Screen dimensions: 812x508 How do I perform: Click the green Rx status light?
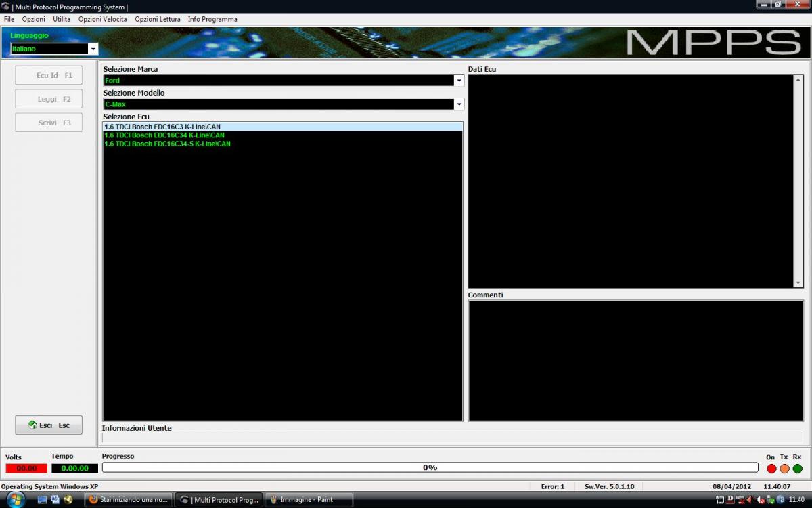pos(797,468)
